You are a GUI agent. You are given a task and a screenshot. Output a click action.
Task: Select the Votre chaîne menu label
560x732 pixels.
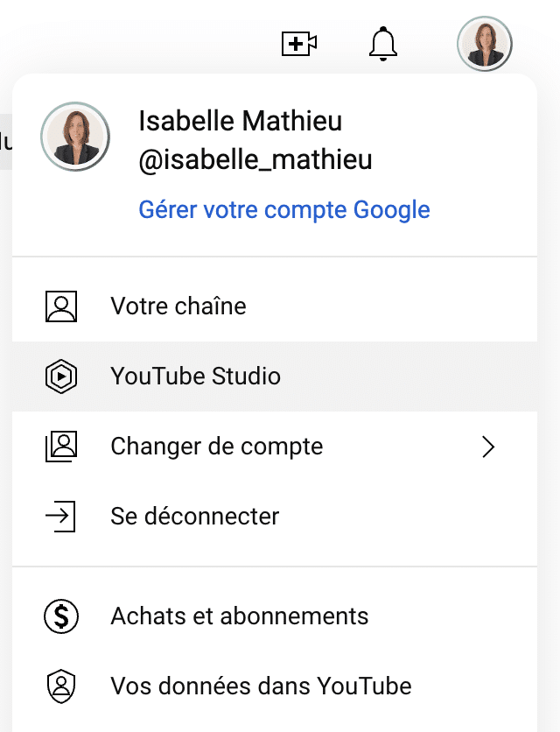tap(178, 306)
